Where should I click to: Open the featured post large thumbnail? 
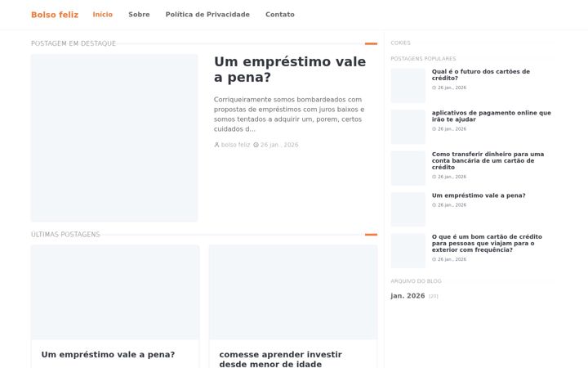(114, 138)
